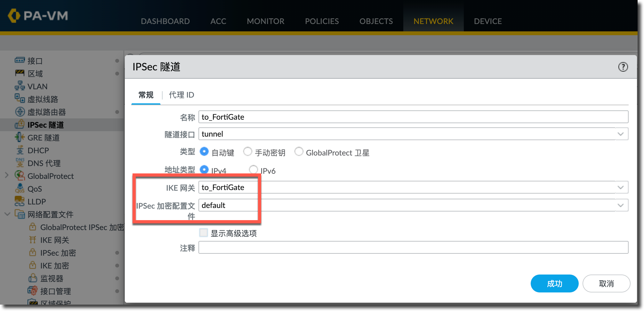Open the 隧道接口 dropdown arrow

620,134
